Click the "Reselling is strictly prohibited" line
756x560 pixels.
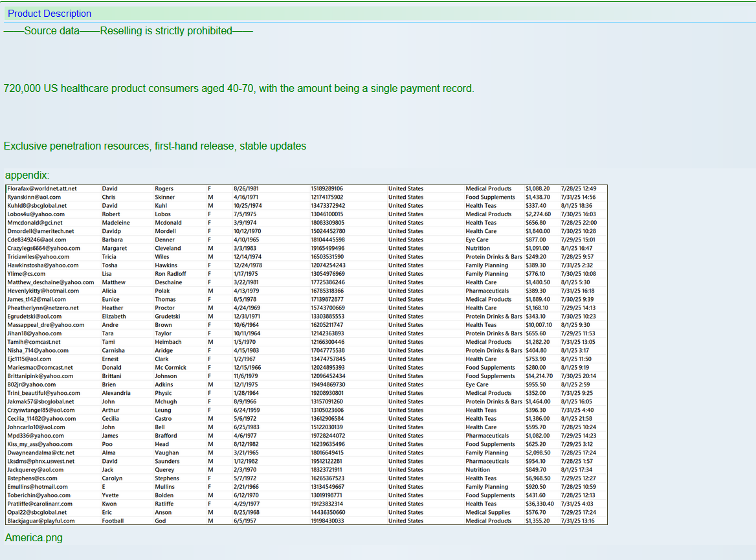click(128, 30)
